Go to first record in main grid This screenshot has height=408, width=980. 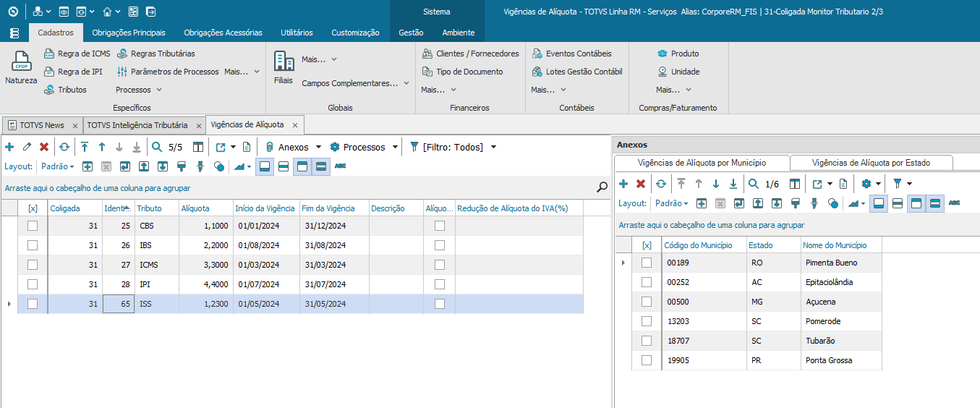coord(85,147)
